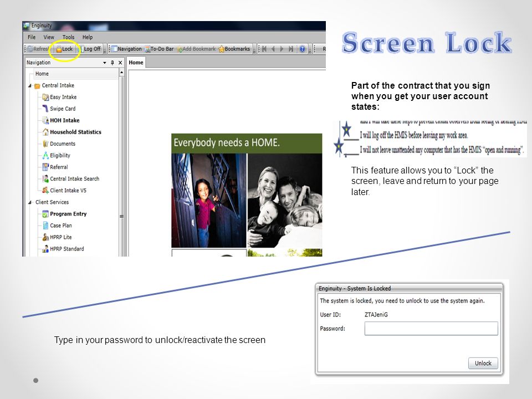Screen dimensions: 532x399
Task: Click the HPRP Lite icon
Action: [x=45, y=237]
